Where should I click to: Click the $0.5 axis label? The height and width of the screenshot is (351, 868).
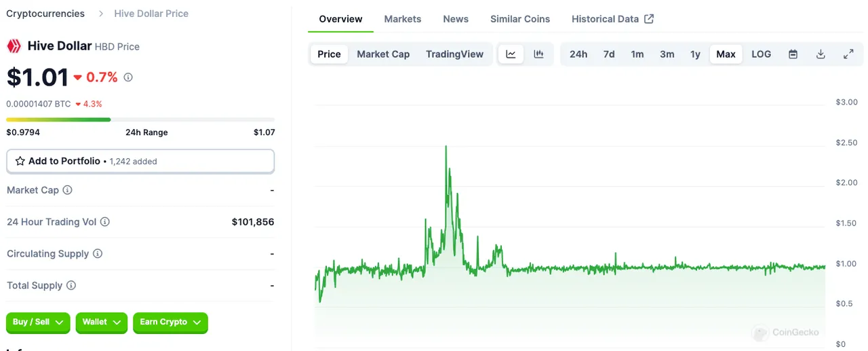click(845, 303)
